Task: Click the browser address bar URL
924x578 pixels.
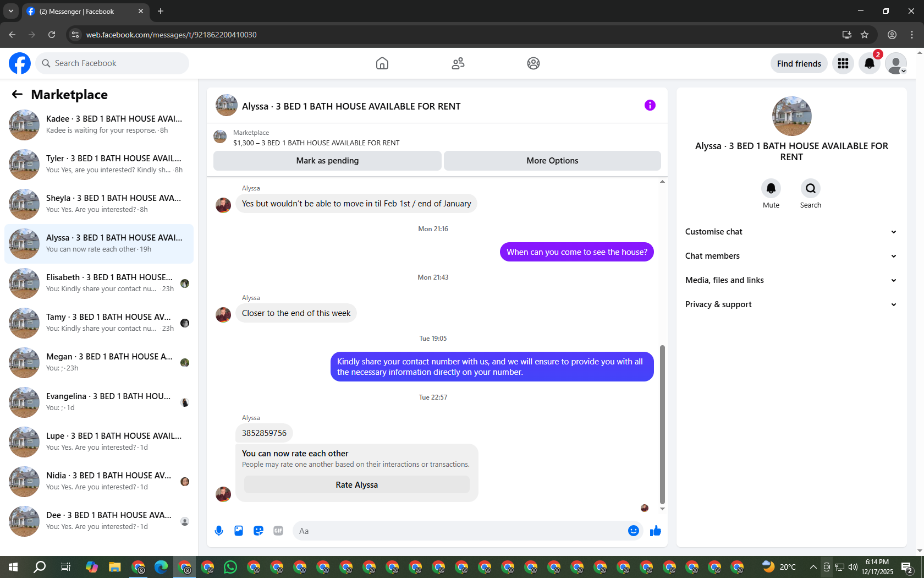Action: point(171,35)
